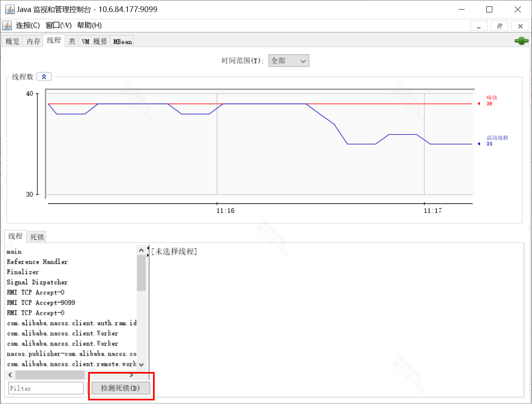Select the top-level 线程 tab

coord(54,40)
